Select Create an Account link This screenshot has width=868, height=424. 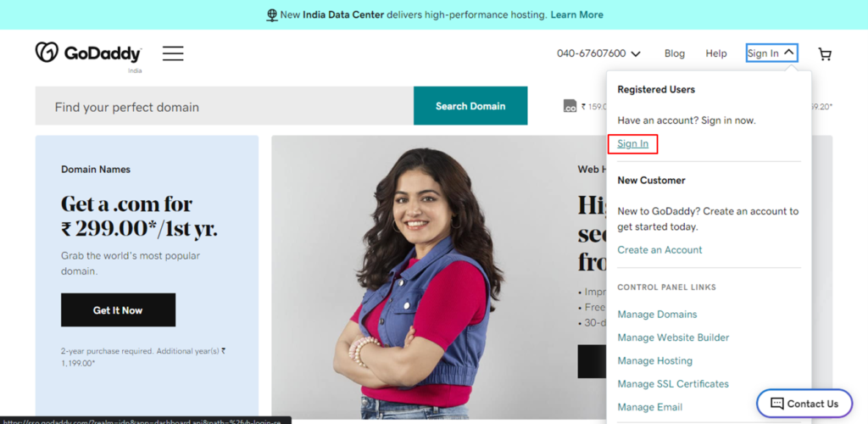(659, 250)
